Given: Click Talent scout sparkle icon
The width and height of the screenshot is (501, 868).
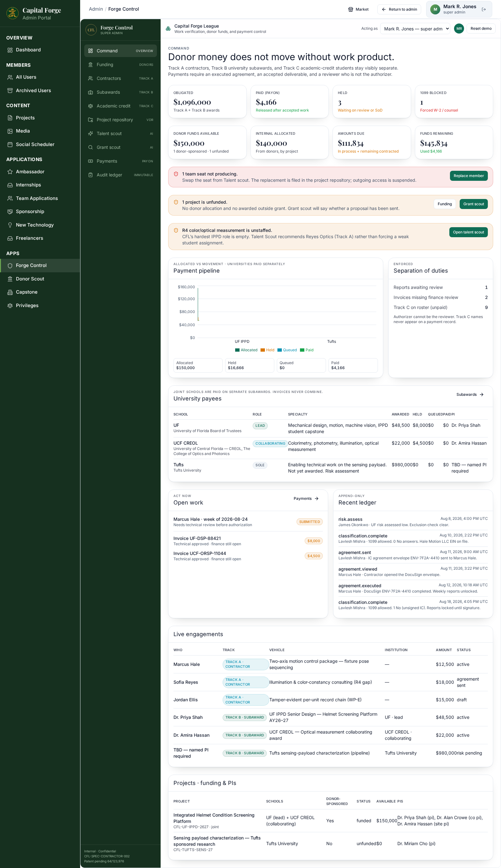Looking at the screenshot, I should click(90, 133).
